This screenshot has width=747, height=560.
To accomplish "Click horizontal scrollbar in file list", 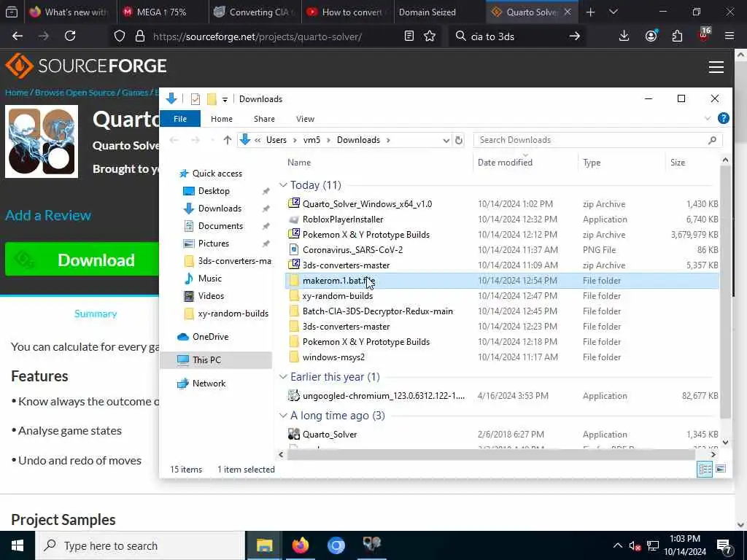I will [x=491, y=454].
